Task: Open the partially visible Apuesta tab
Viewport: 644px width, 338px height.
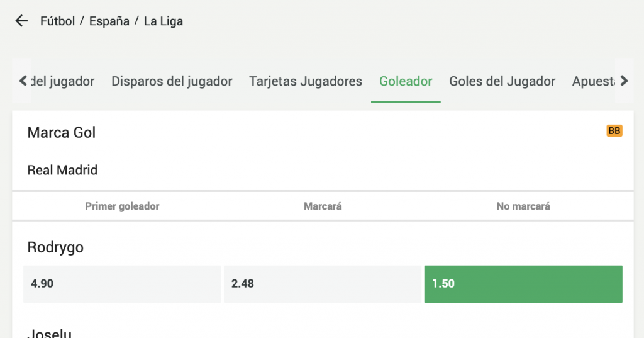Action: coord(592,81)
